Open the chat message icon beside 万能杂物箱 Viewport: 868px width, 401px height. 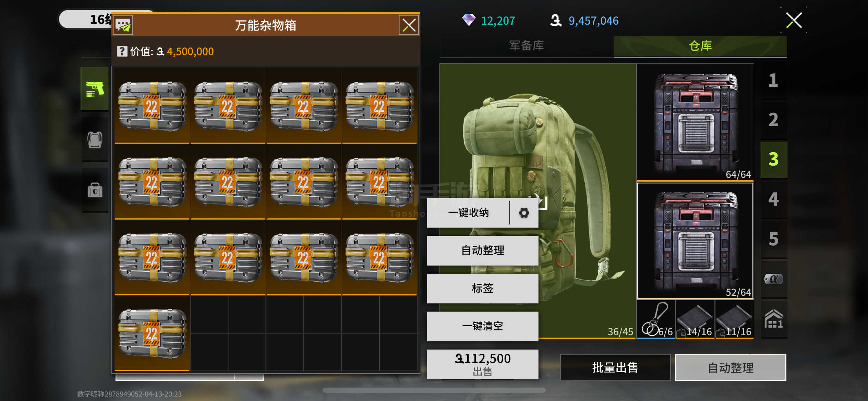click(123, 25)
